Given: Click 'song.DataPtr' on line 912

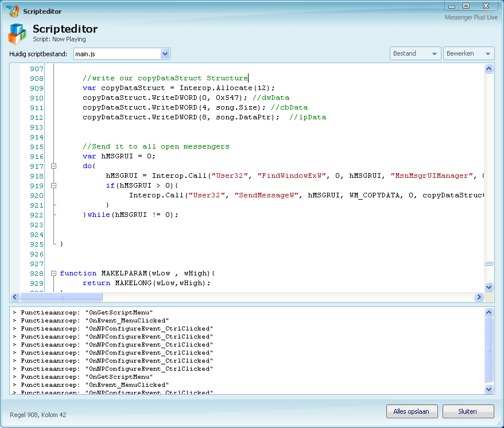Looking at the screenshot, I should click(243, 117).
